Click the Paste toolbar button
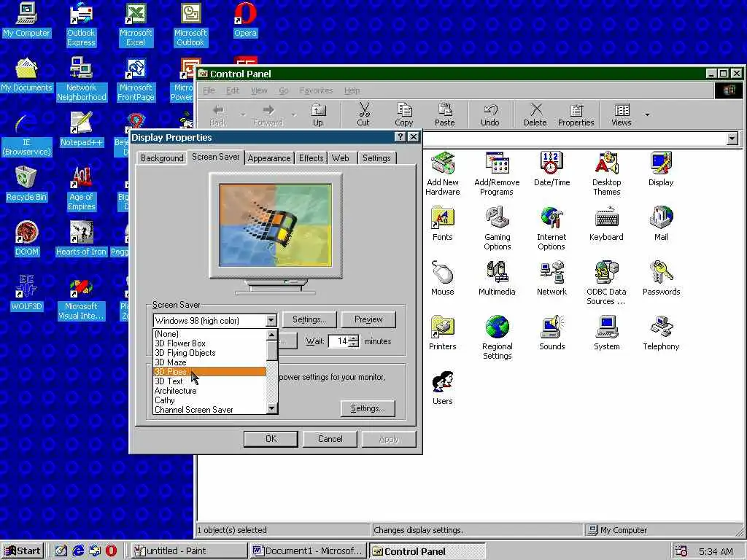This screenshot has width=747, height=560. pyautogui.click(x=444, y=115)
